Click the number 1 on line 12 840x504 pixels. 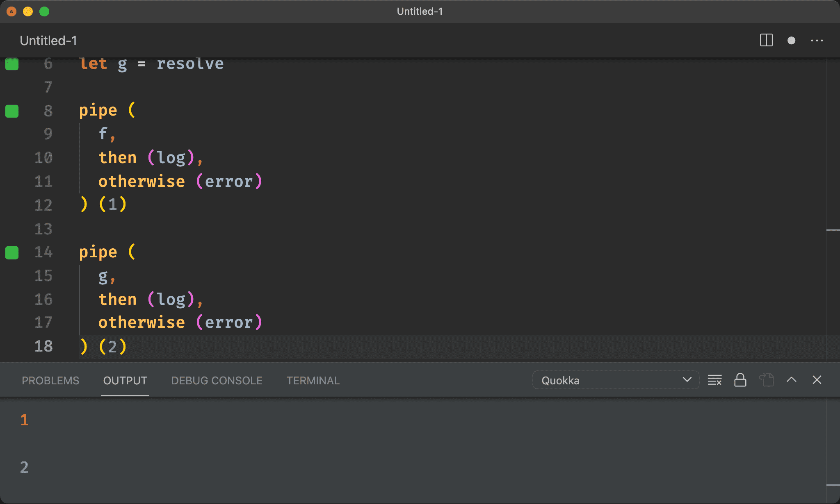(x=112, y=205)
